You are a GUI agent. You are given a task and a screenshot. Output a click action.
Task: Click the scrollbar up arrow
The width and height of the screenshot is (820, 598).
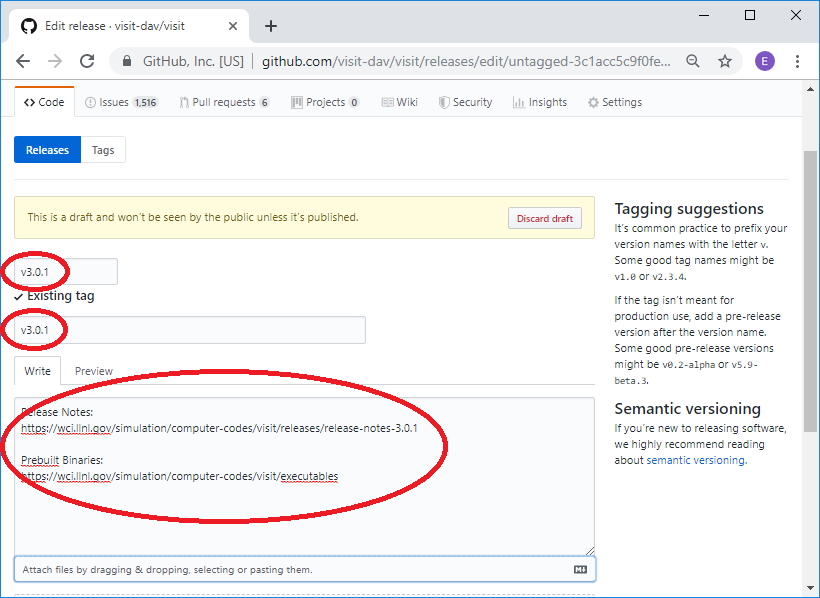click(x=810, y=89)
